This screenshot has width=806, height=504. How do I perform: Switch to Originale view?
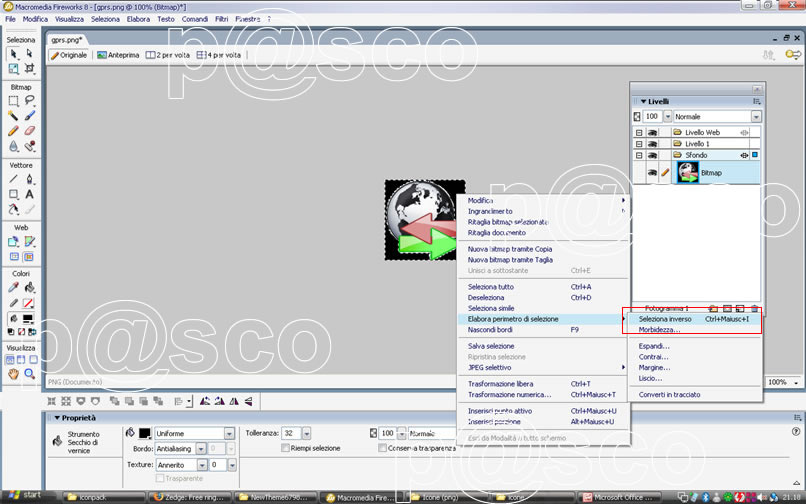pos(68,55)
